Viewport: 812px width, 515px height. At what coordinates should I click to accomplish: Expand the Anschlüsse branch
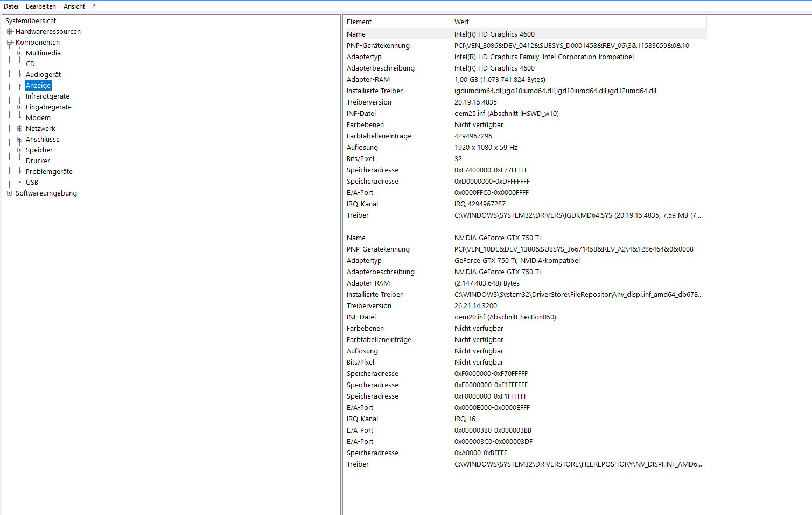coord(19,139)
